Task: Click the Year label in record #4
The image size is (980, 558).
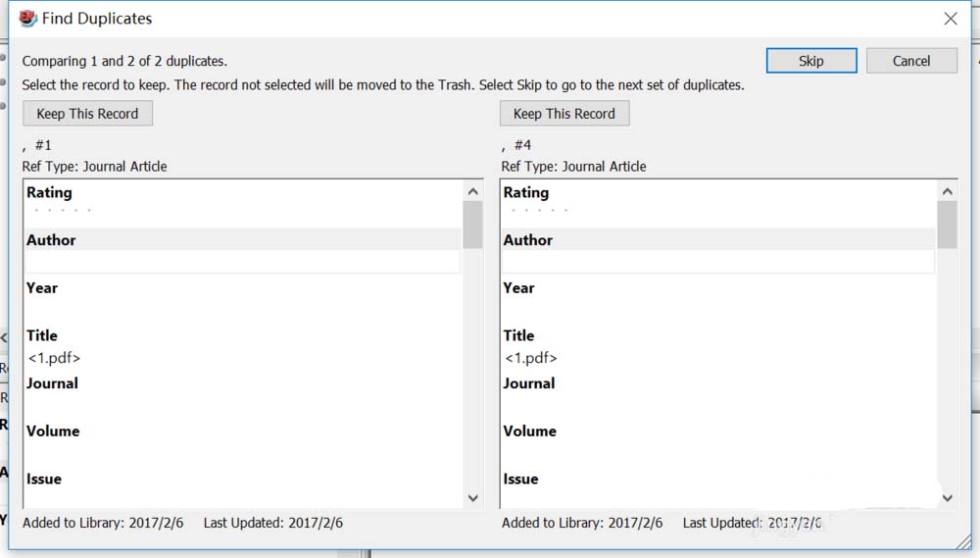Action: click(x=518, y=287)
